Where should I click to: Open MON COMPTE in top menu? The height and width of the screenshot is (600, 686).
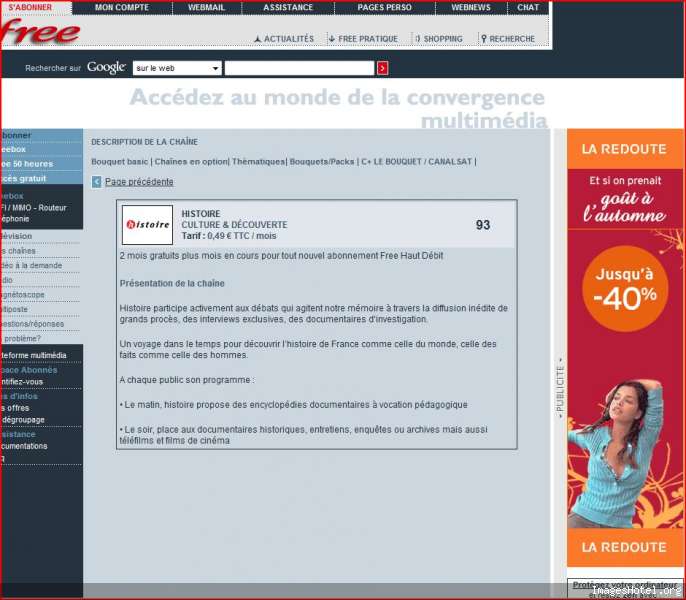[x=122, y=7]
